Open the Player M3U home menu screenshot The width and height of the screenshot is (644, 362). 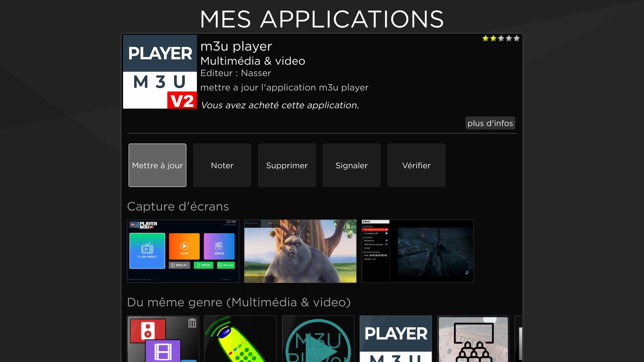(x=183, y=251)
